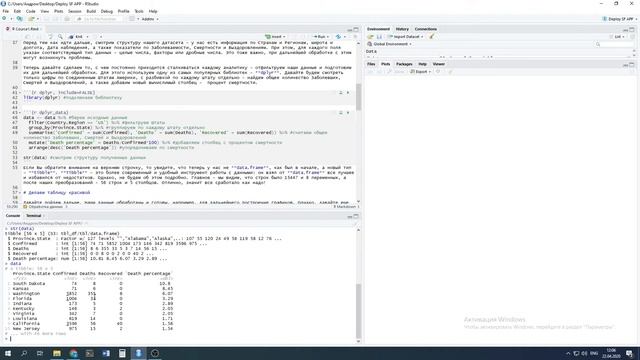Open the Knit options dropdown arrow
Image resolution: width=640 pixels, height=360 pixels.
[87, 37]
